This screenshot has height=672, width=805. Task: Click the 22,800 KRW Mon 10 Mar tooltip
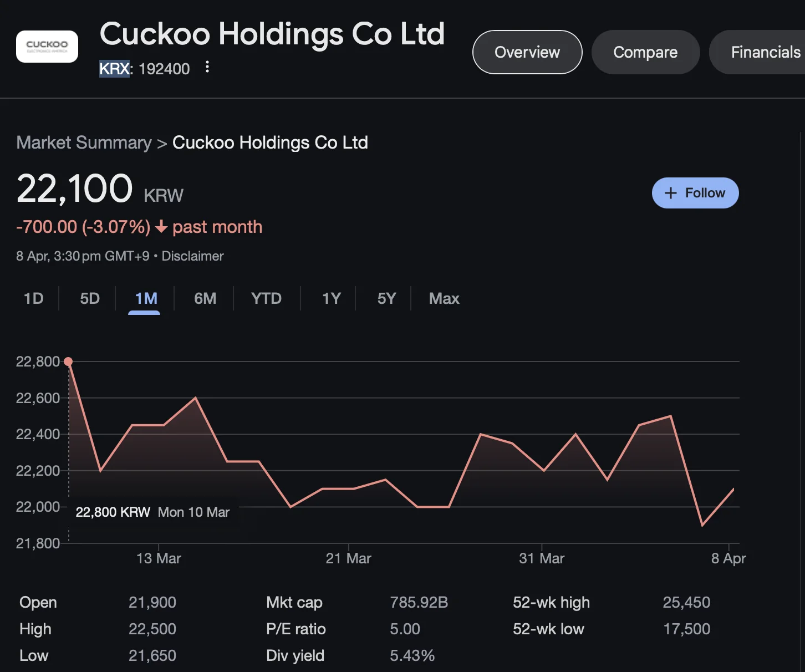152,512
